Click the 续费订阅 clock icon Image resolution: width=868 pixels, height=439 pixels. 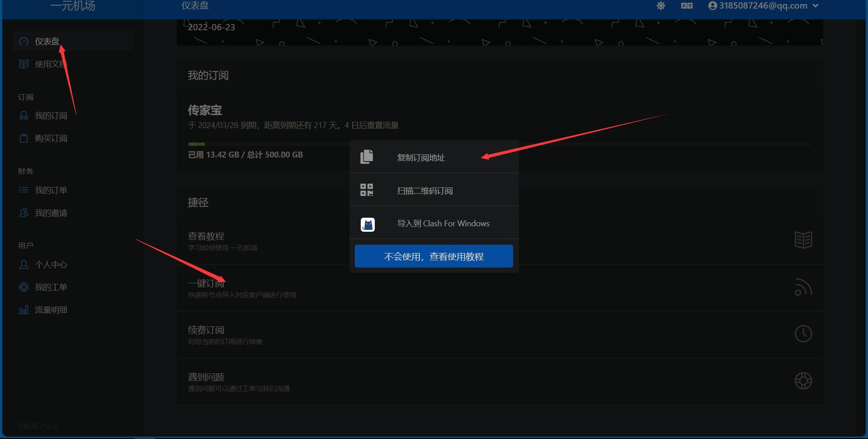pos(803,334)
